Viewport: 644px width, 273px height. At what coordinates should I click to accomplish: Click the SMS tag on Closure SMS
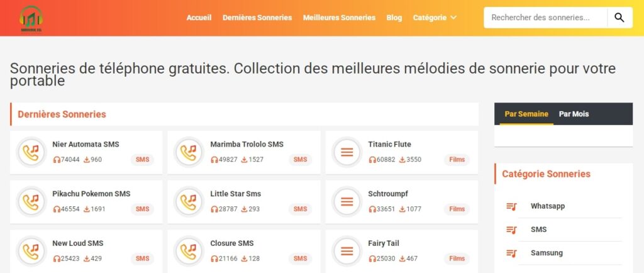[300, 259]
